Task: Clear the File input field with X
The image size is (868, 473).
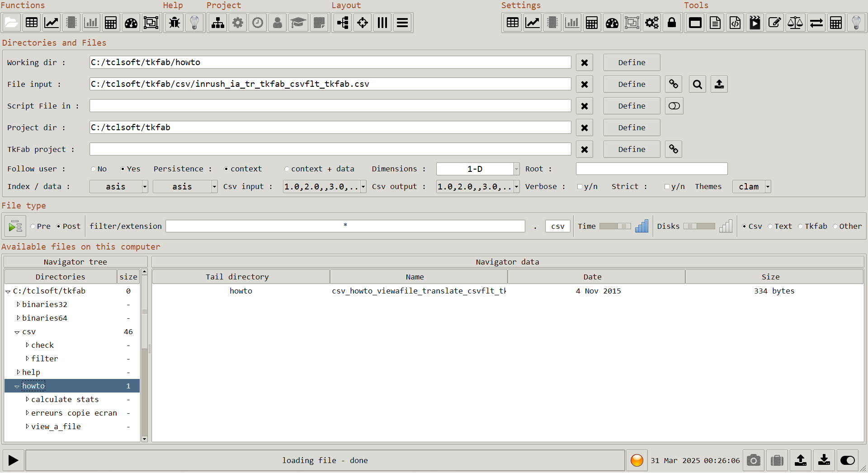Action: 585,84
